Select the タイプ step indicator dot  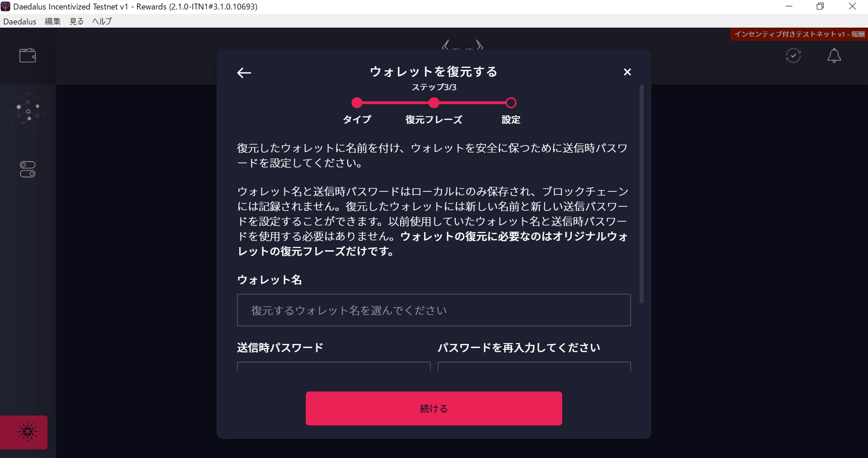[x=357, y=103]
